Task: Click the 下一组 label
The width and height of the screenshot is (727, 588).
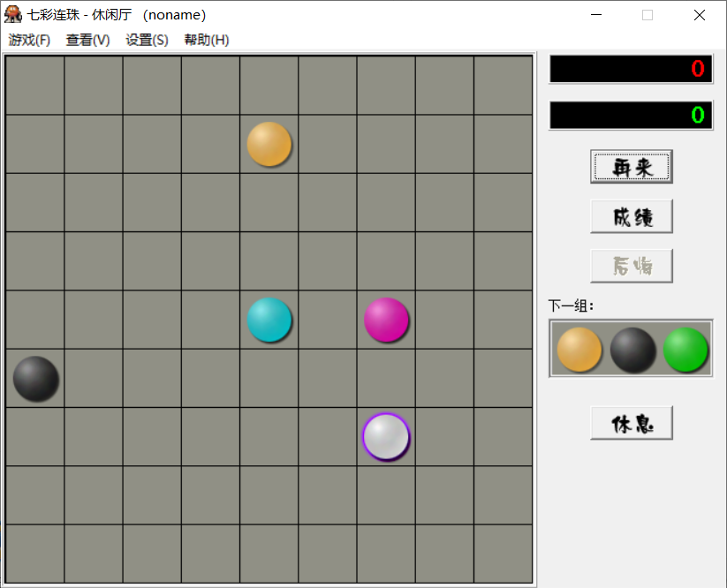Action: click(x=571, y=305)
